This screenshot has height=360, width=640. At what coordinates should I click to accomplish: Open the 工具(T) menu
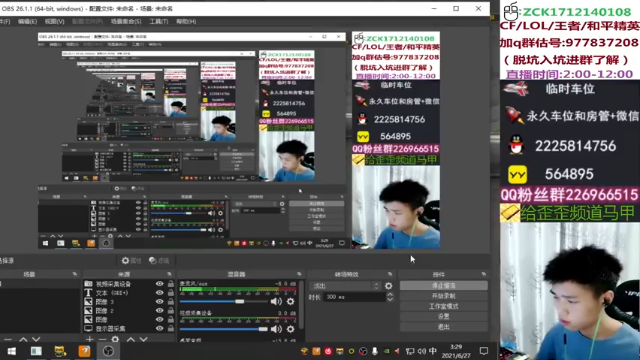point(159,21)
